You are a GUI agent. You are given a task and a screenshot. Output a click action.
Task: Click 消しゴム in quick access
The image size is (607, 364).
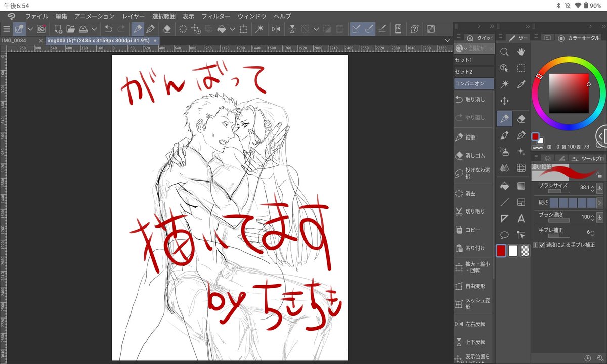point(473,155)
